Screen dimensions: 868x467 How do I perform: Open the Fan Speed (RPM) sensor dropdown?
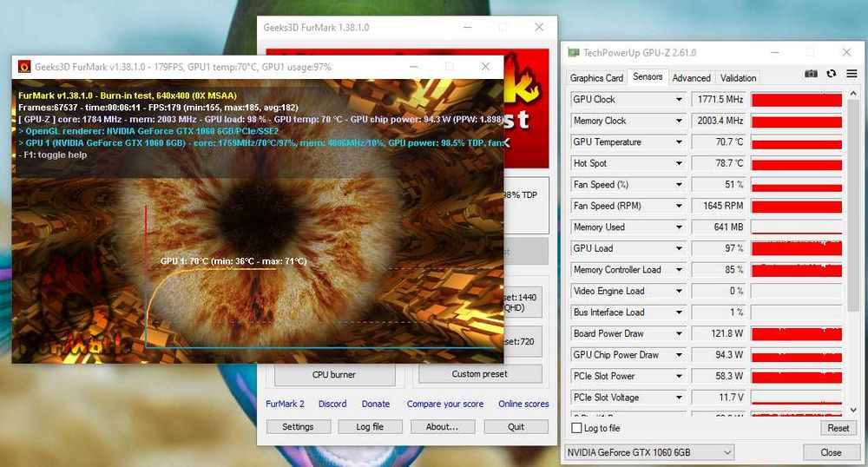coord(679,206)
